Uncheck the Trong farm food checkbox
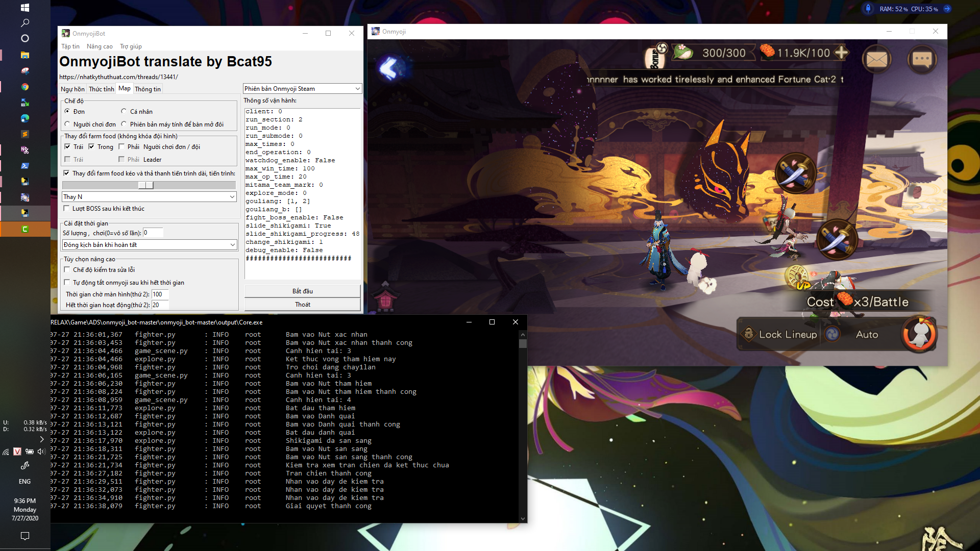This screenshot has height=551, width=980. pos(91,147)
